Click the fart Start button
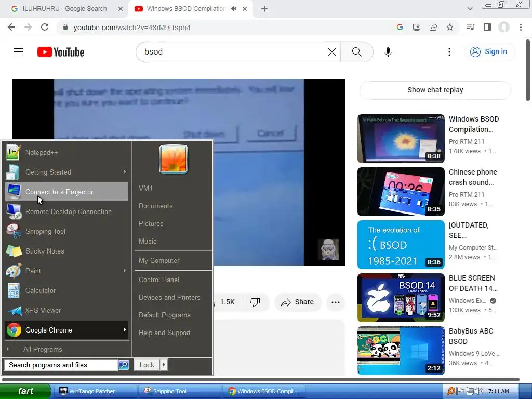 [x=25, y=391]
